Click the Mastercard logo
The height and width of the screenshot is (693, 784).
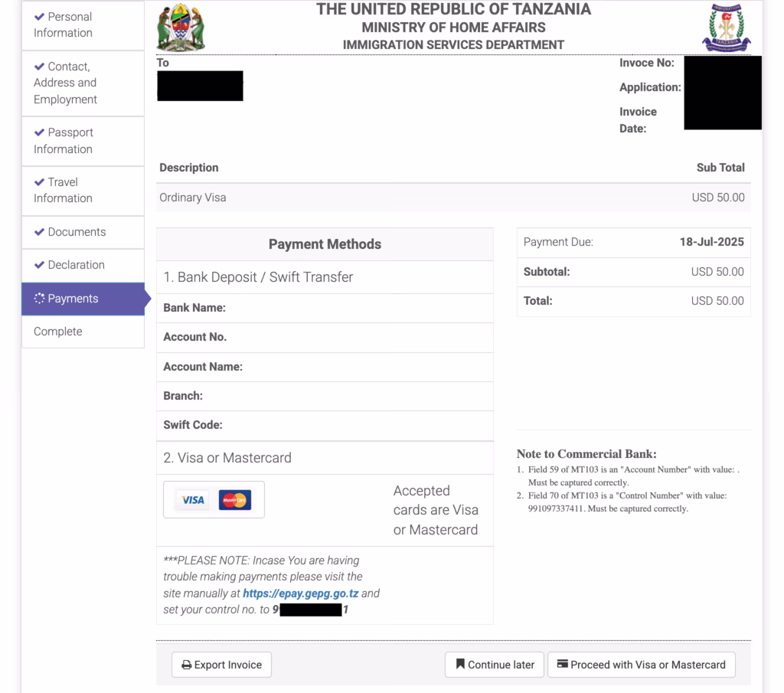[x=235, y=500]
